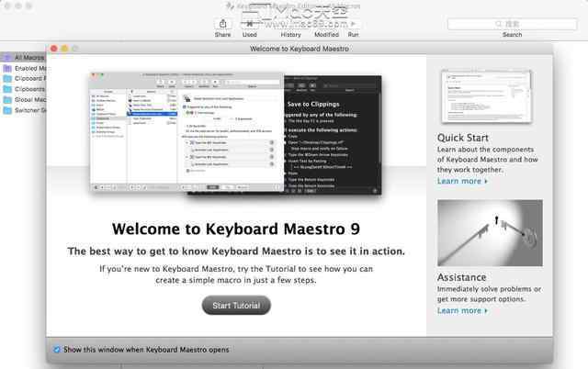Close the Welcome to Keyboard Maestro window

point(54,49)
